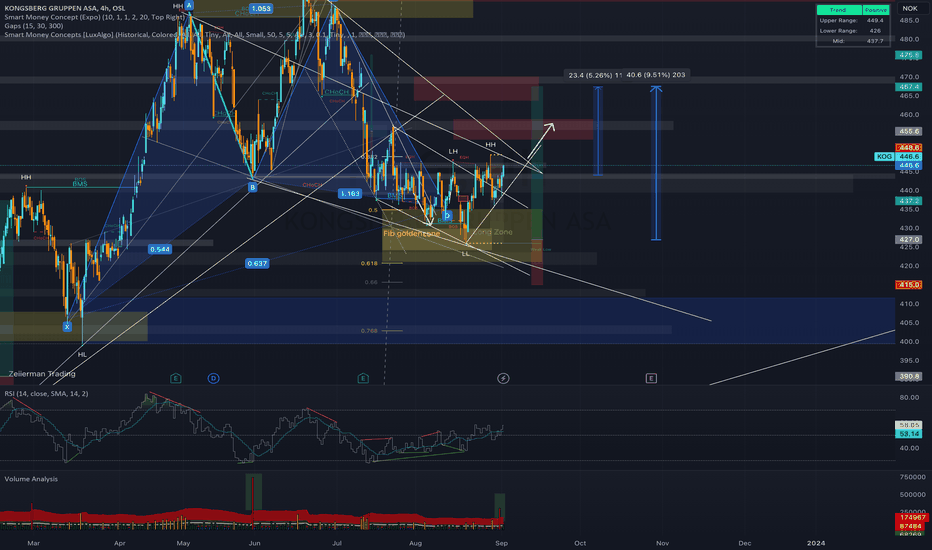Image resolution: width=932 pixels, height=550 pixels.
Task: Click the 23.4 (5.26%) price range label
Action: point(596,75)
